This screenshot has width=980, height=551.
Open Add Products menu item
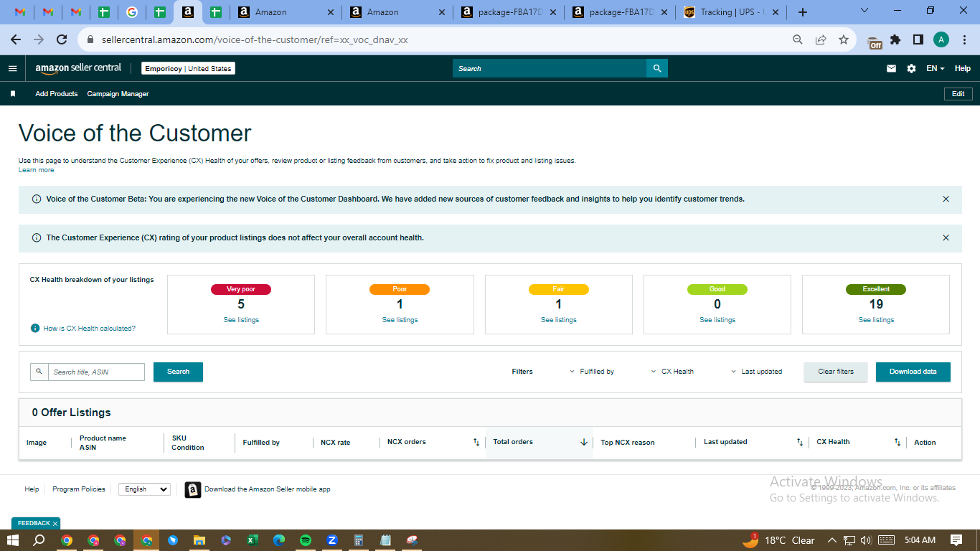point(57,94)
